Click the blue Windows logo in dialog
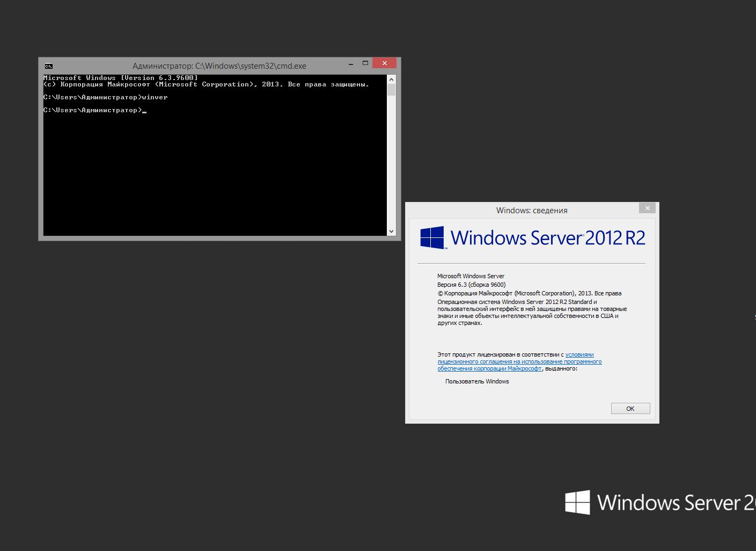 tap(432, 237)
